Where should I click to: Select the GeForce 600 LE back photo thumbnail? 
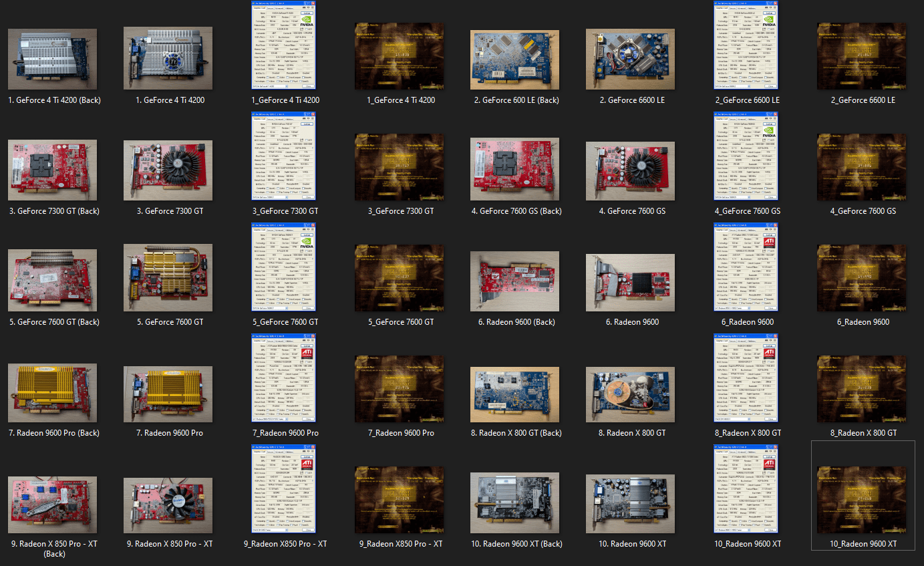click(x=514, y=58)
